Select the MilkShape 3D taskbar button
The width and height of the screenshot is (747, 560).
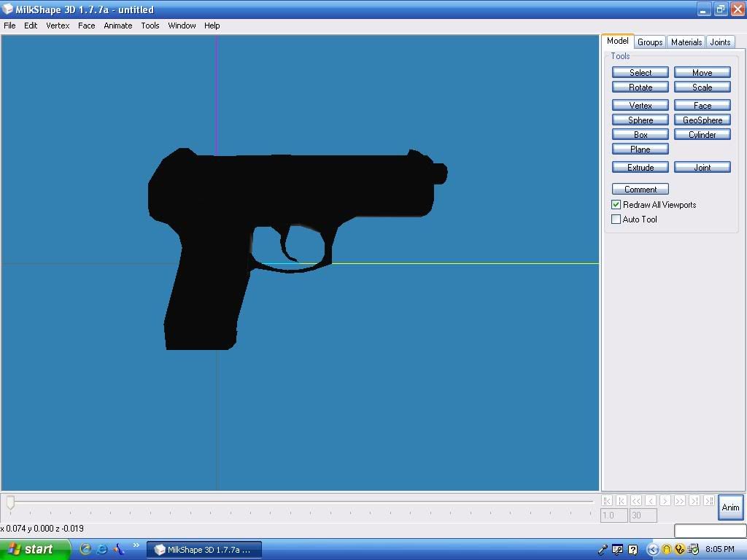click(204, 550)
